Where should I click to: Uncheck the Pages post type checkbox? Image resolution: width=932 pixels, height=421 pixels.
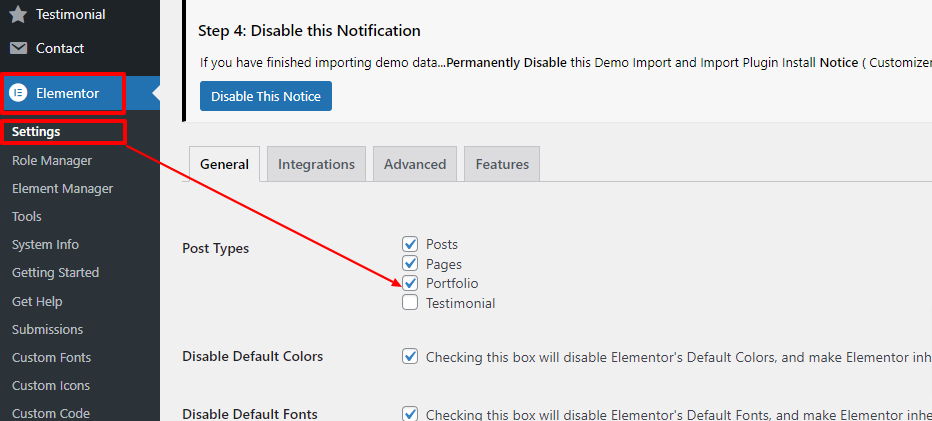pyautogui.click(x=410, y=264)
